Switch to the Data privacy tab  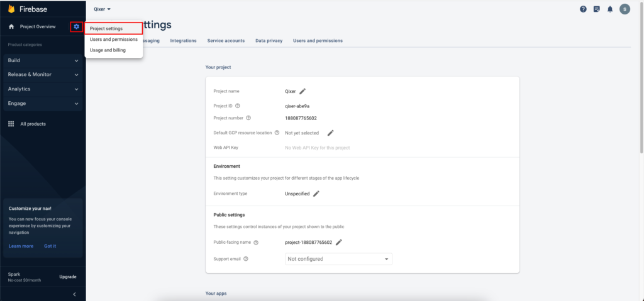coord(269,41)
